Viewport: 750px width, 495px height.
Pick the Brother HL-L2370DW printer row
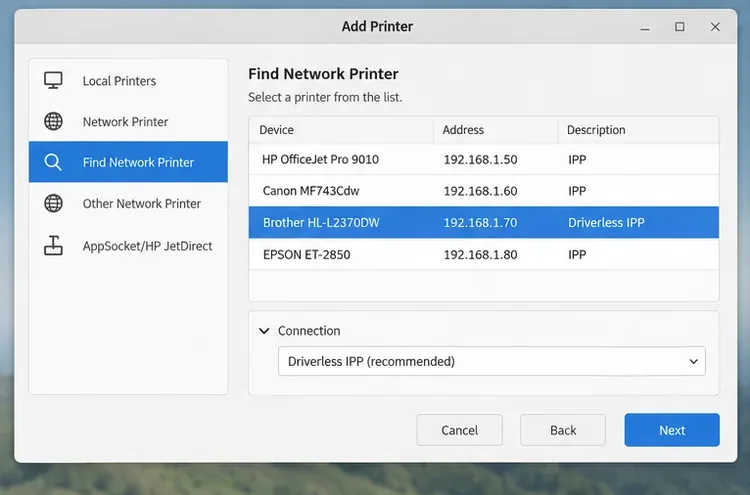click(484, 222)
